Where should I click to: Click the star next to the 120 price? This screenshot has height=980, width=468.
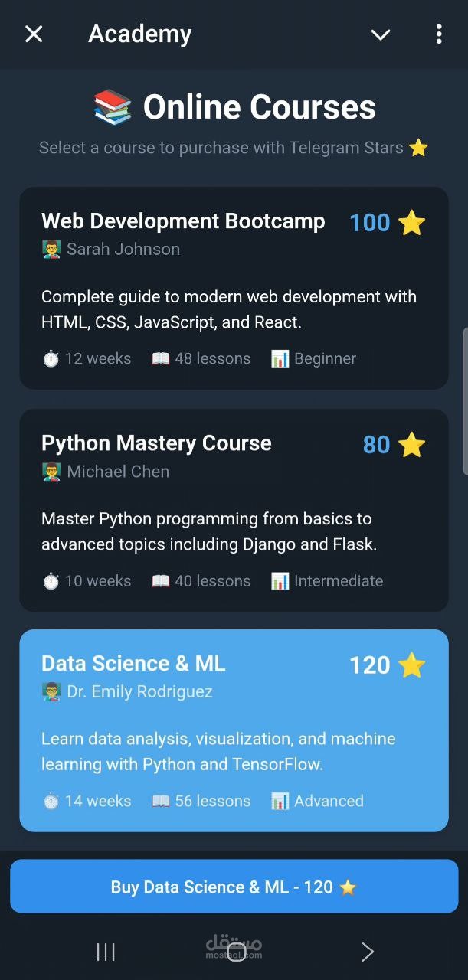pos(412,665)
